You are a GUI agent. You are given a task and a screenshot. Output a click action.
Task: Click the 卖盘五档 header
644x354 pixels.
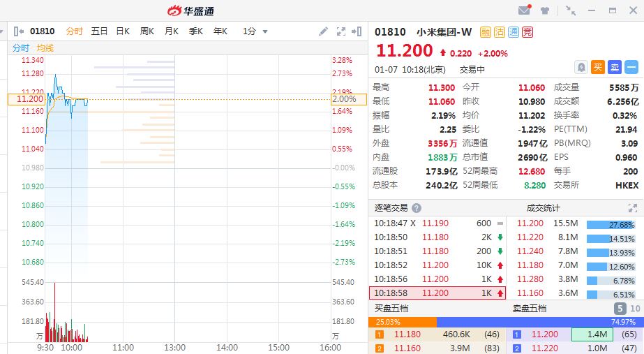530,309
